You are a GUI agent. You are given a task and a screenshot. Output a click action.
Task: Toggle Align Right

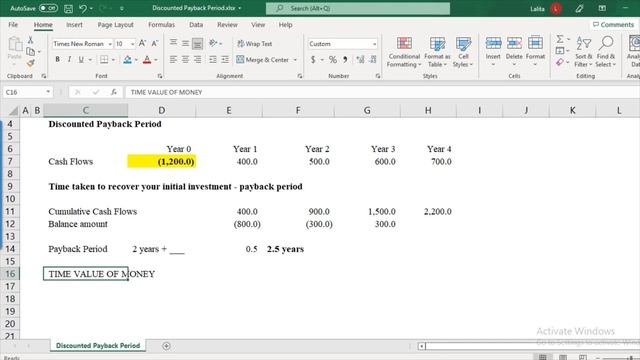tap(198, 60)
